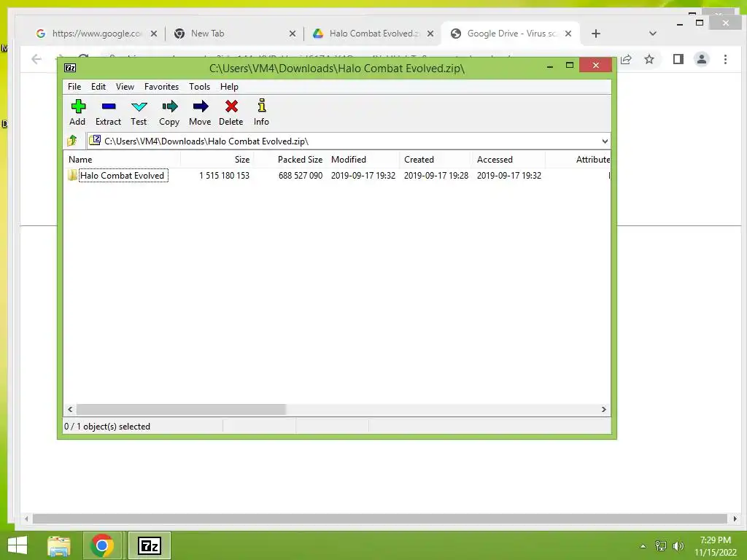Click the '0 / 1 object(s) selected' status text
Screen dimensions: 747x560
pyautogui.click(x=107, y=426)
